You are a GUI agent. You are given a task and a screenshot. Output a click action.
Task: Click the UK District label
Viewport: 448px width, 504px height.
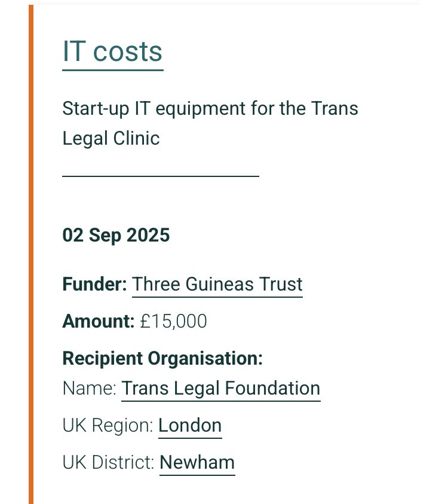point(108,463)
